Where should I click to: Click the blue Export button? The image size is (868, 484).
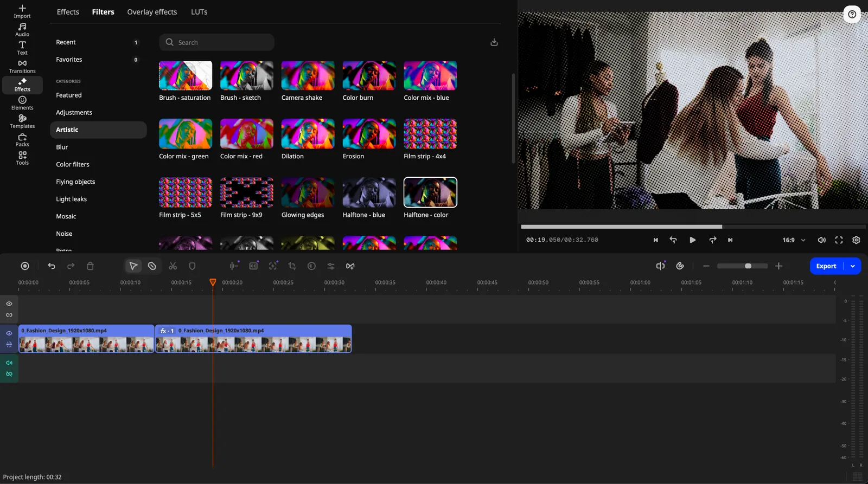tap(826, 266)
